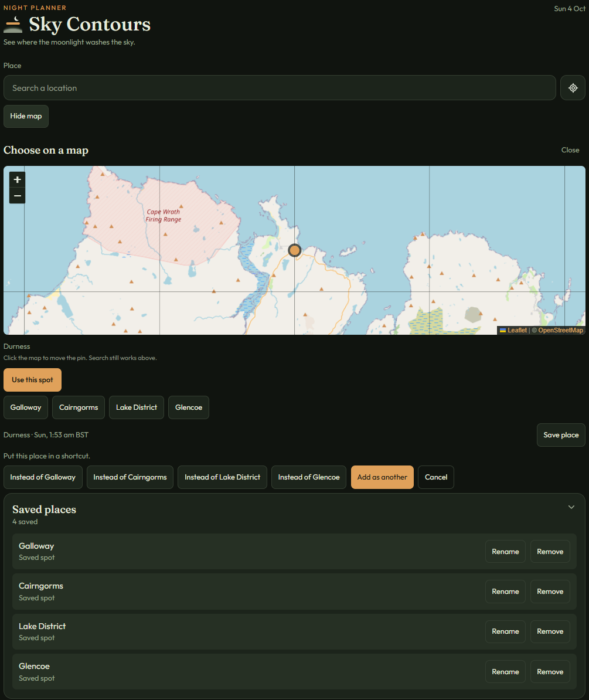Remove the Cairngorms saved place

(550, 592)
